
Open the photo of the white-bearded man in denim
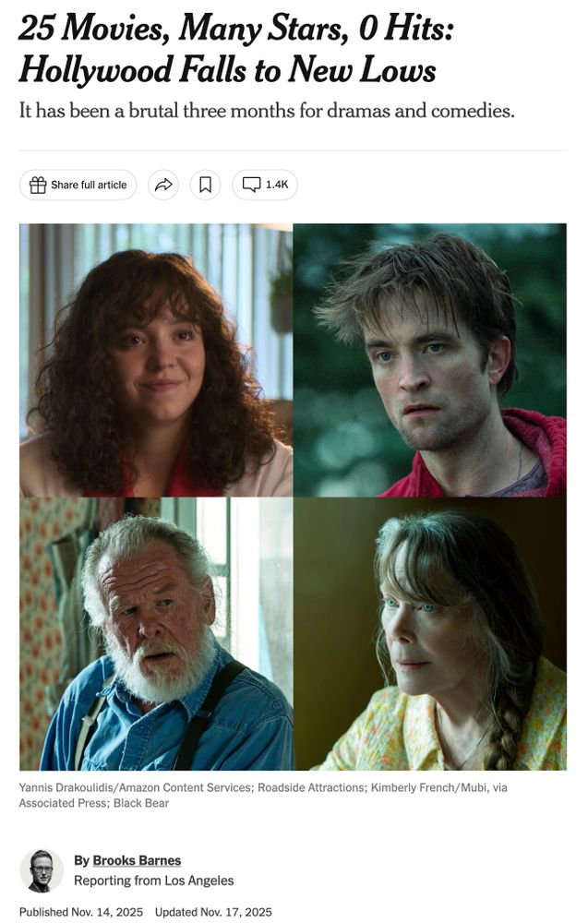pyautogui.click(x=156, y=634)
